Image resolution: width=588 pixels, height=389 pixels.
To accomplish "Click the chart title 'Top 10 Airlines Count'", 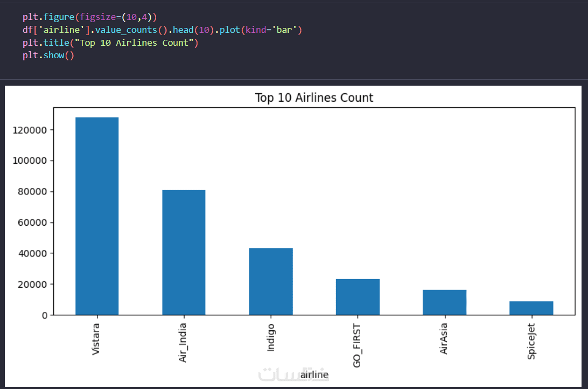I will (314, 98).
